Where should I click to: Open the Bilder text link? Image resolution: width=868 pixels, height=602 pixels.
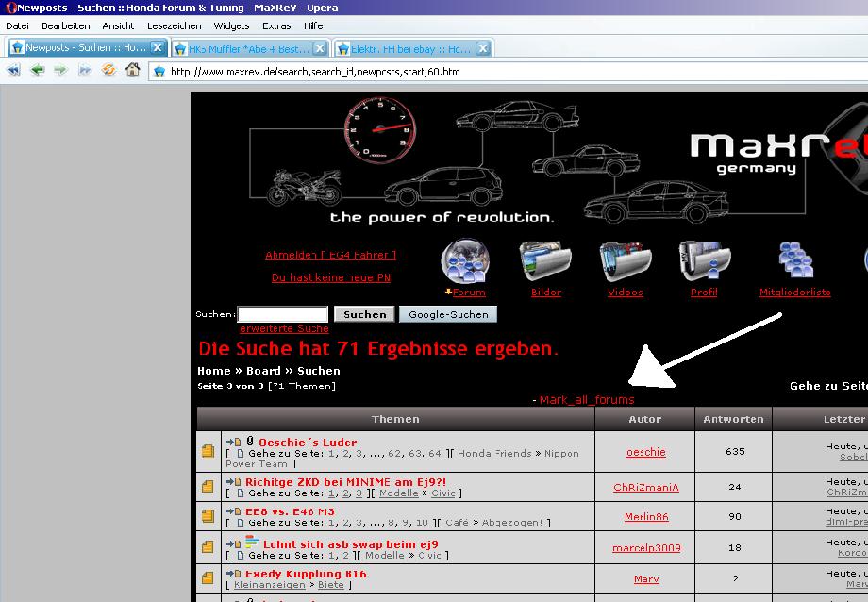coord(546,292)
